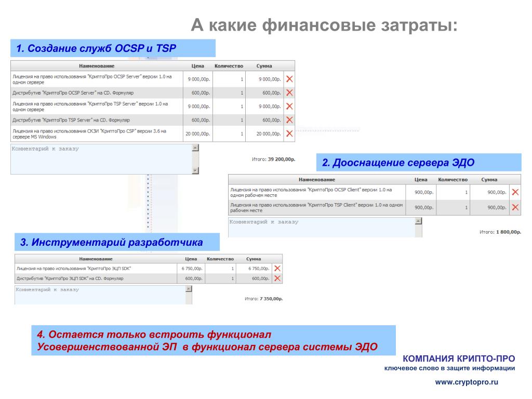Click the order comment field in table 3

tap(100, 295)
